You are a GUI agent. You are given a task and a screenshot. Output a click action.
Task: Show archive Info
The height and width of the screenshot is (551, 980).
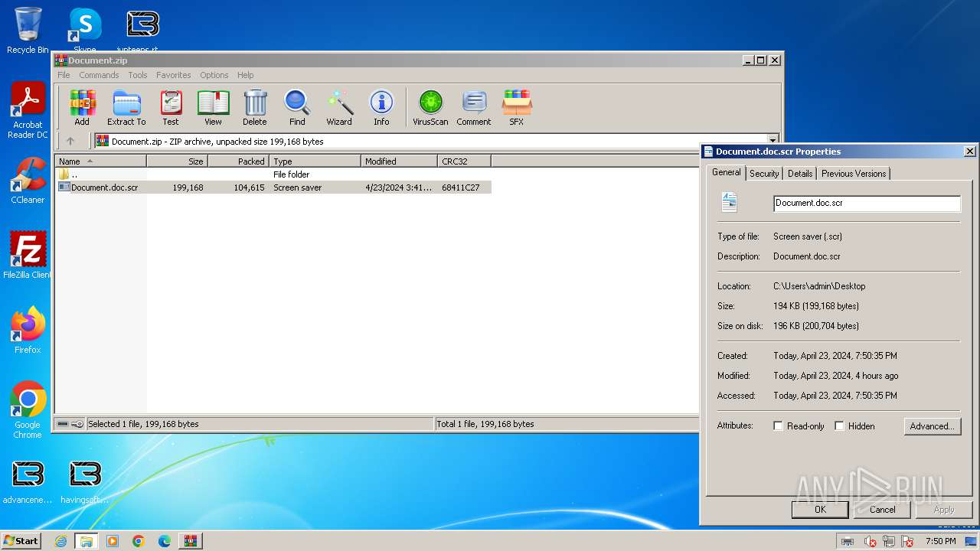point(381,107)
